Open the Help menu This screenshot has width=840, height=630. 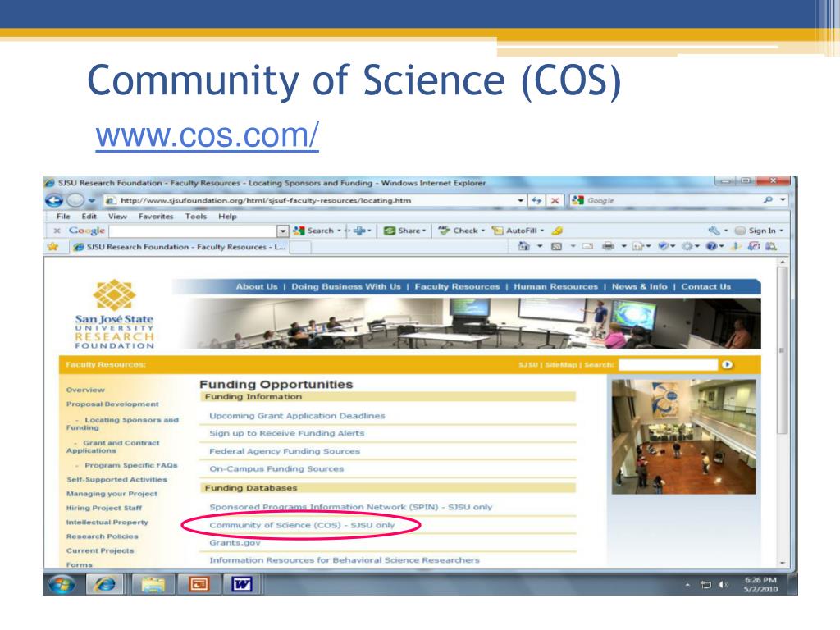[x=227, y=217]
